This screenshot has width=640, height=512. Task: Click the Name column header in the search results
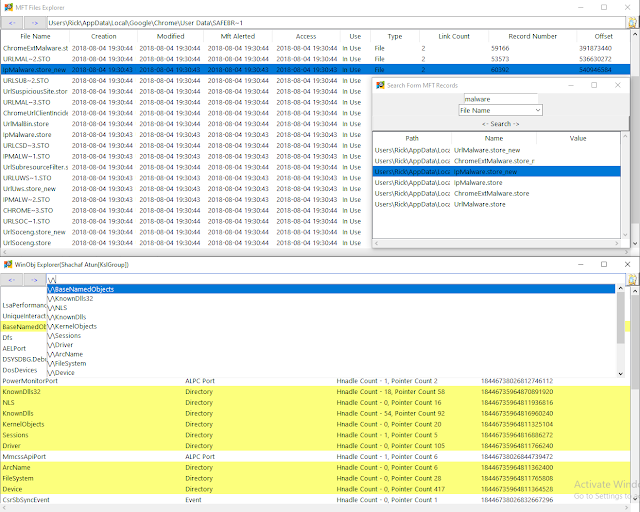pyautogui.click(x=494, y=138)
